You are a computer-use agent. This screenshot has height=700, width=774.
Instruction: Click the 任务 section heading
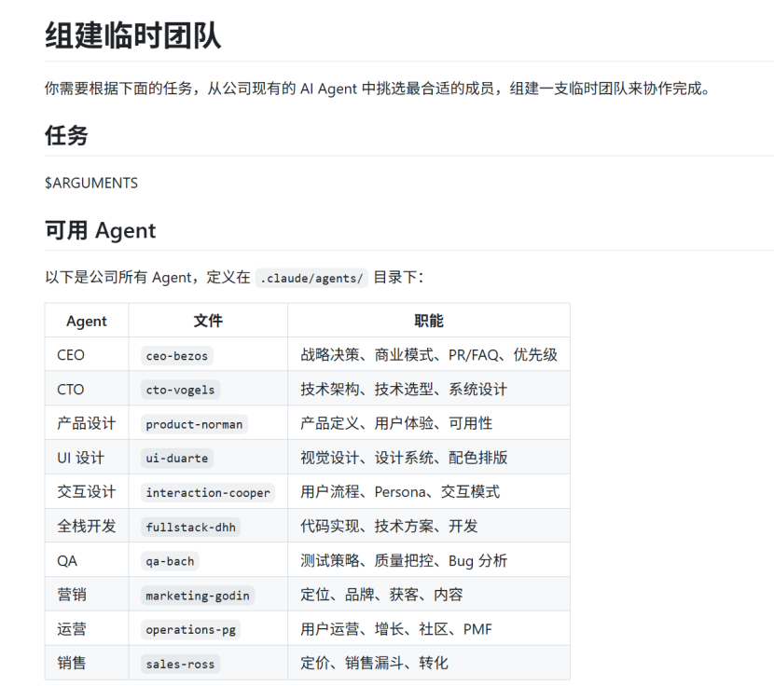66,135
